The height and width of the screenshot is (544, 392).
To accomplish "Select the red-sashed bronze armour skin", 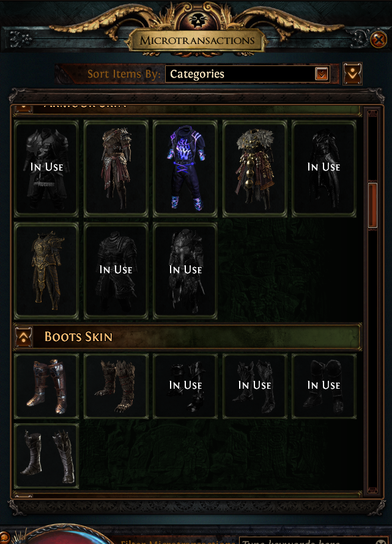I will pyautogui.click(x=116, y=169).
